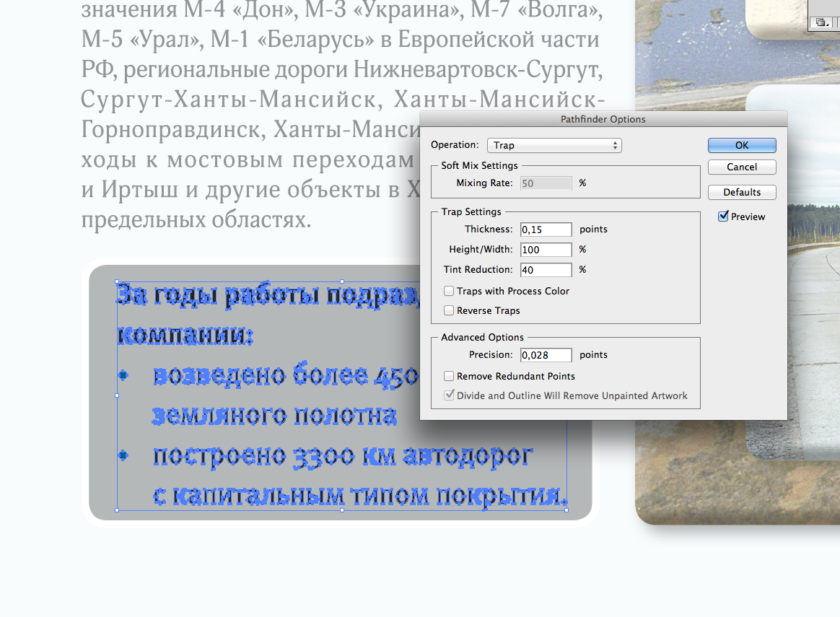Toggle the Preview checkbox

tap(723, 216)
